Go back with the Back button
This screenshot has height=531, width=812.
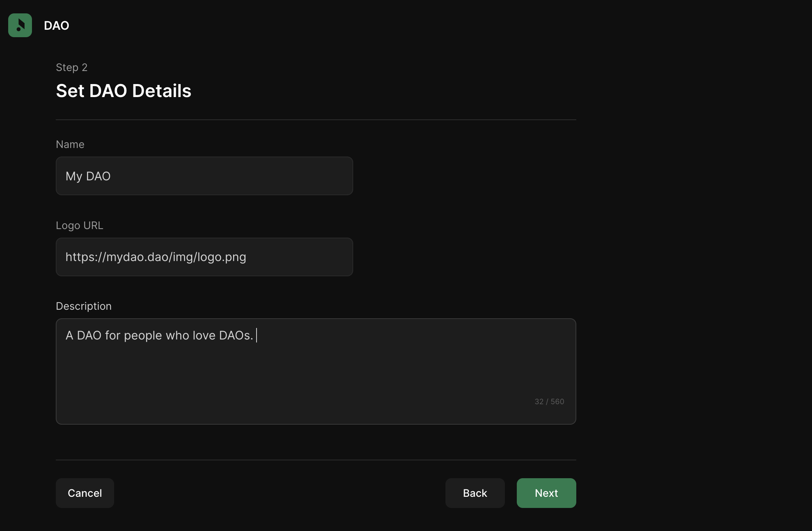coord(475,493)
